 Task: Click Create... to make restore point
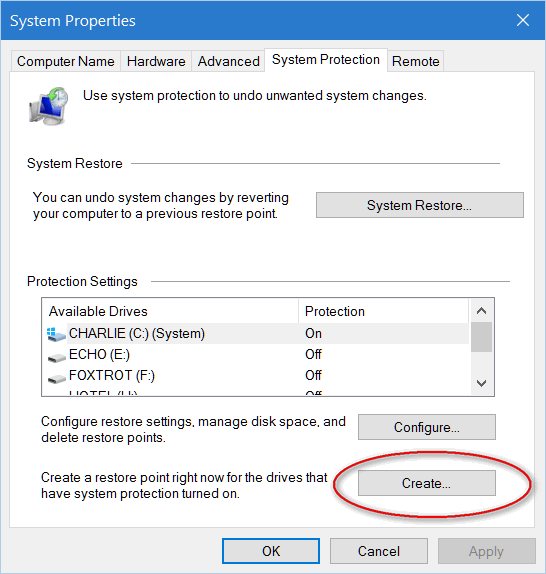click(427, 483)
